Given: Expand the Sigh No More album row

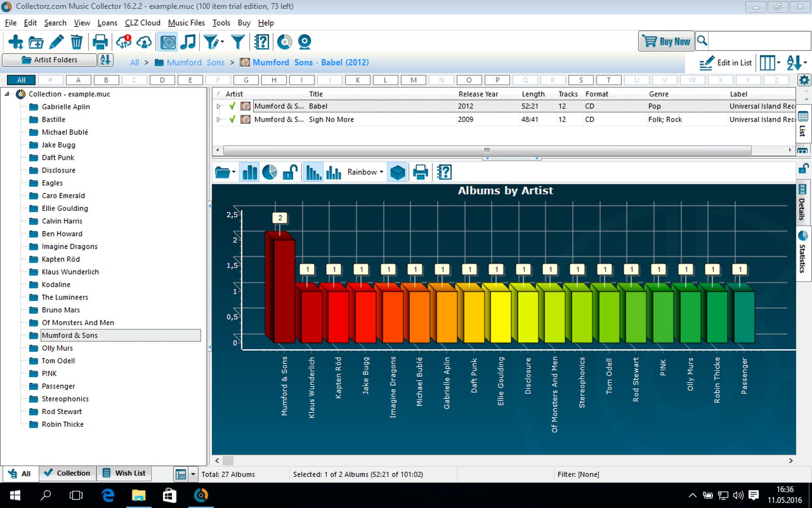Looking at the screenshot, I should (x=219, y=120).
